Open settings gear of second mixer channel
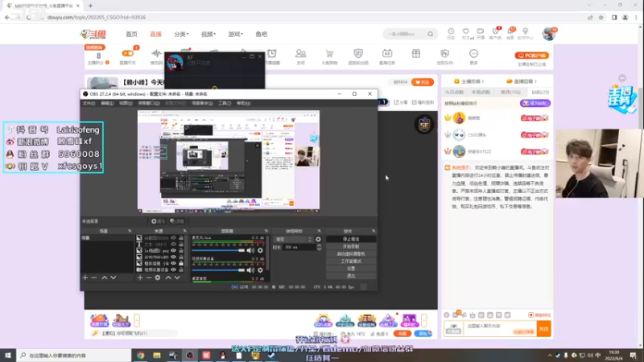 [x=260, y=270]
